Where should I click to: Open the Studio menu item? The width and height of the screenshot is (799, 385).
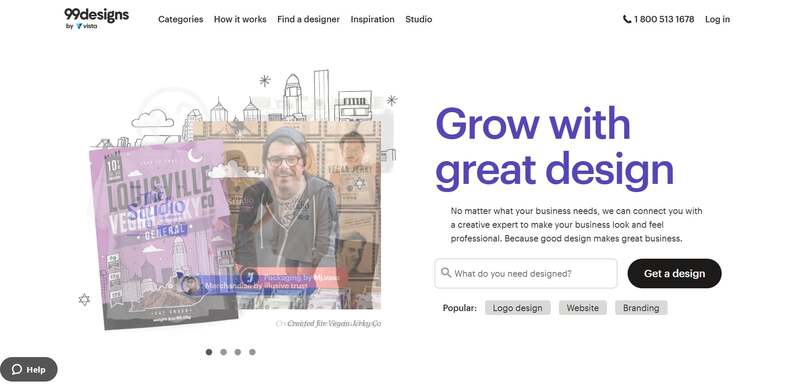419,19
